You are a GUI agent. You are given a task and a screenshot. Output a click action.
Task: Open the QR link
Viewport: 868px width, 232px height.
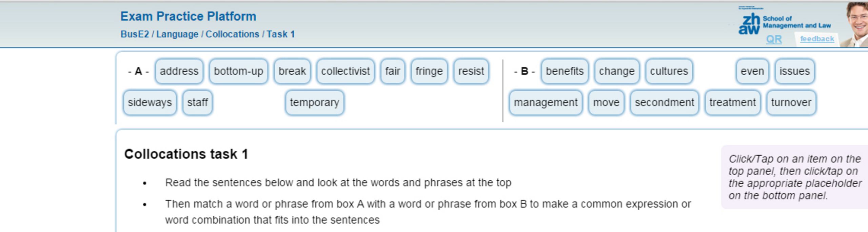[x=774, y=39]
